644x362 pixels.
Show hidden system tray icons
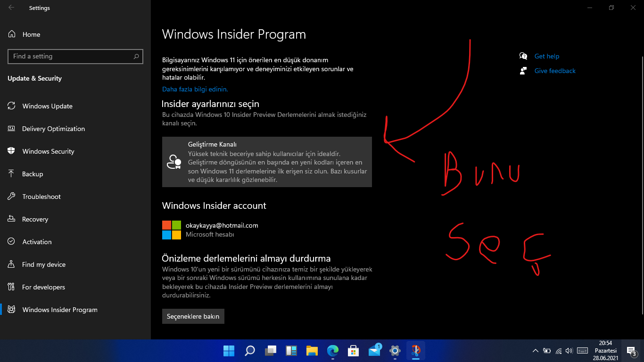click(x=535, y=351)
